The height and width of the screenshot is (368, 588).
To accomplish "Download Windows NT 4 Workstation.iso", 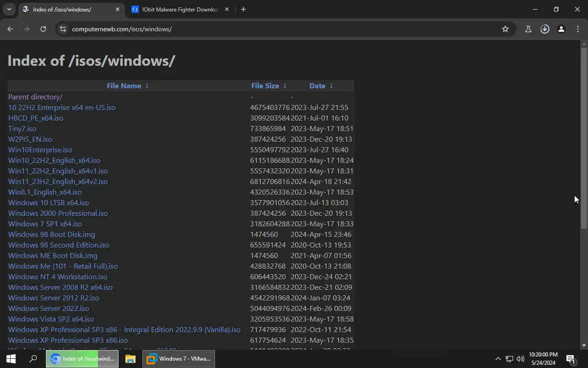I will (58, 276).
